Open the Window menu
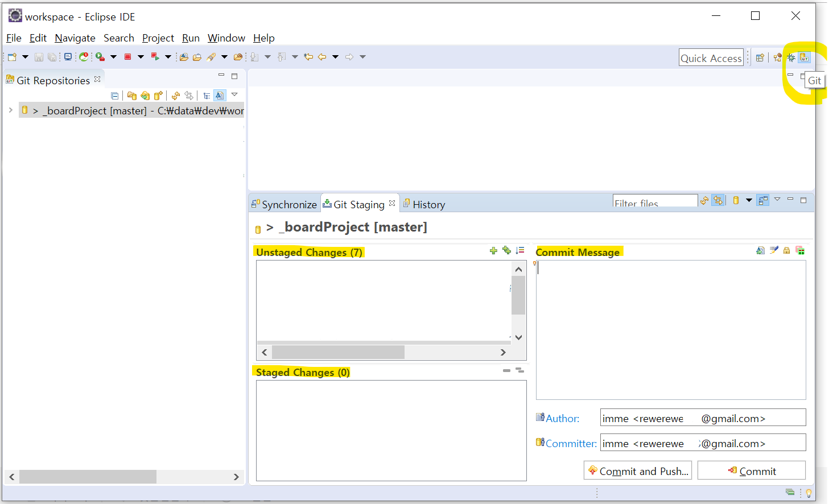 (x=226, y=38)
